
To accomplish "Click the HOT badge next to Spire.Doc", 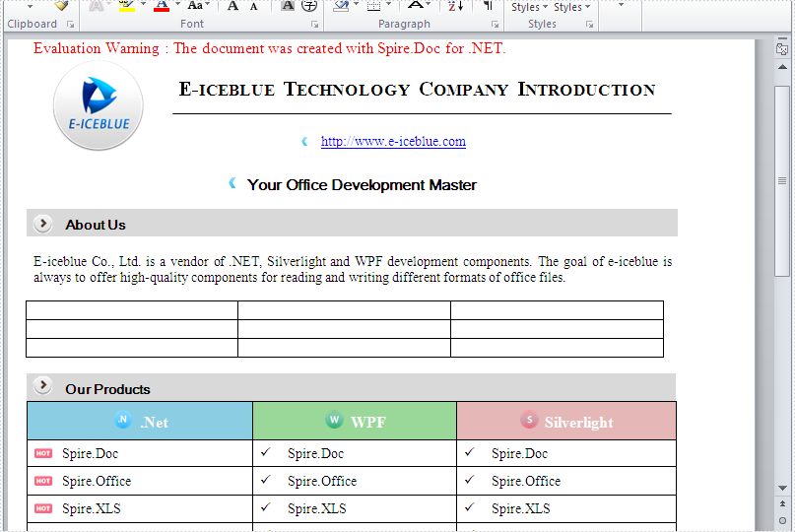I will pos(43,453).
